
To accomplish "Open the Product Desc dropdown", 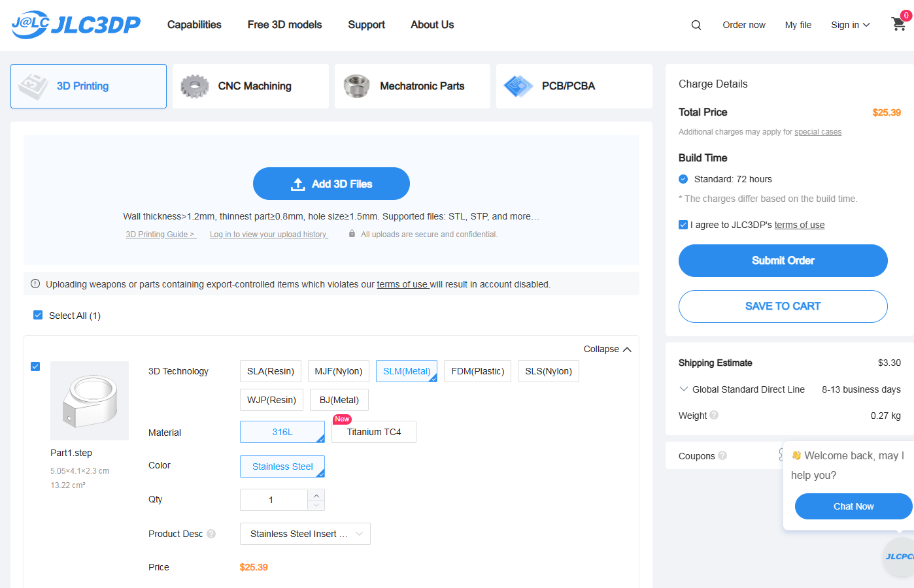I will click(305, 534).
